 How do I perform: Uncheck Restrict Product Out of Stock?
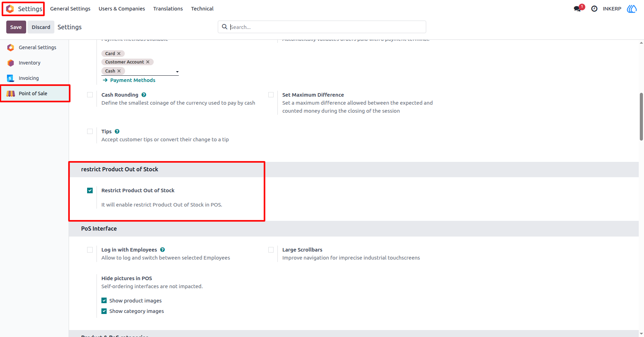[x=90, y=190]
